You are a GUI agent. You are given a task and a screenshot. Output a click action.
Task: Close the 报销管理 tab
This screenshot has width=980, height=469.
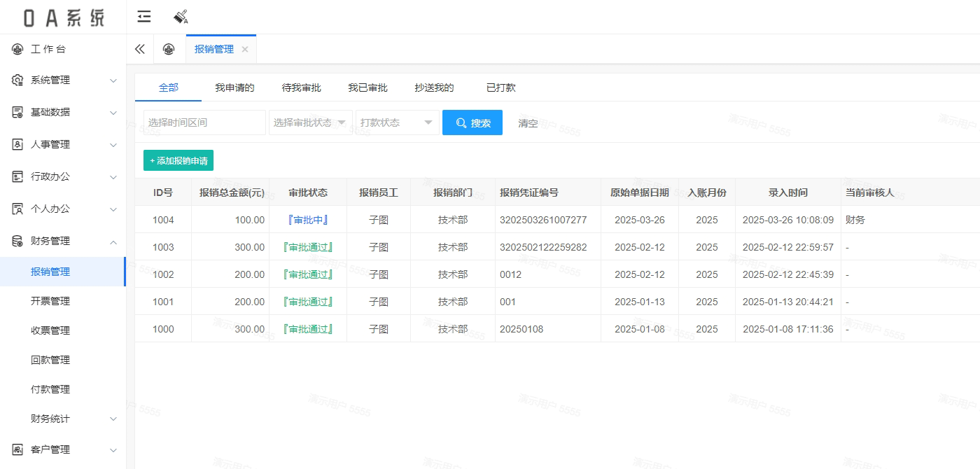(x=245, y=49)
